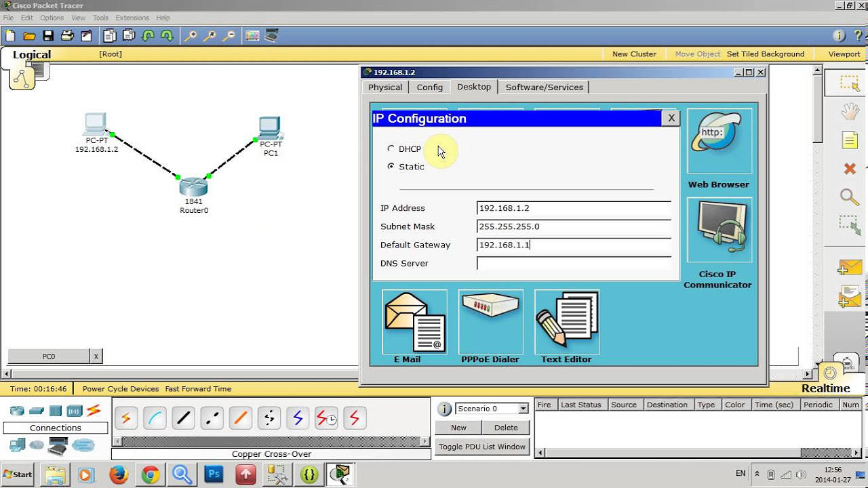Activate the Move Layout hand tool
Viewport: 868px width, 488px height.
[x=850, y=112]
